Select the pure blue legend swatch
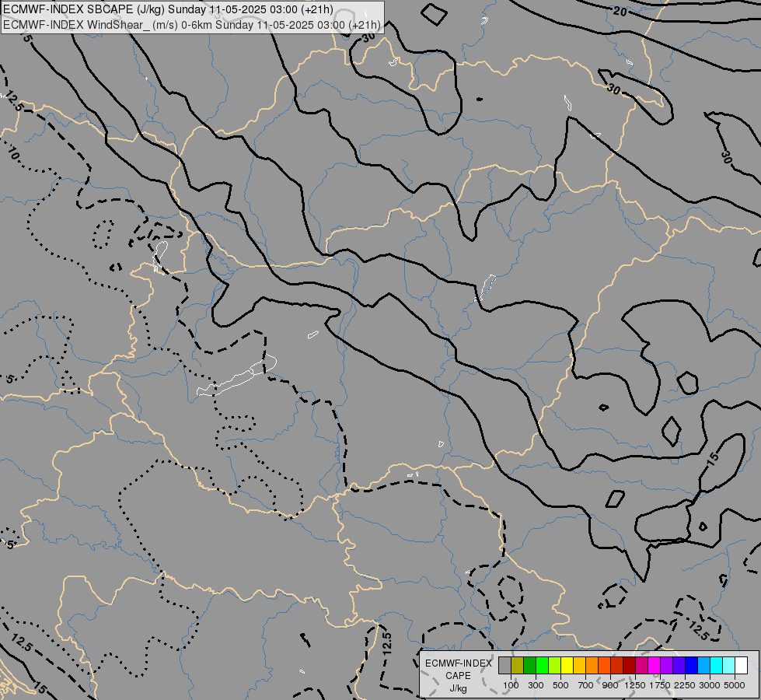This screenshot has height=700, width=761. (x=692, y=666)
